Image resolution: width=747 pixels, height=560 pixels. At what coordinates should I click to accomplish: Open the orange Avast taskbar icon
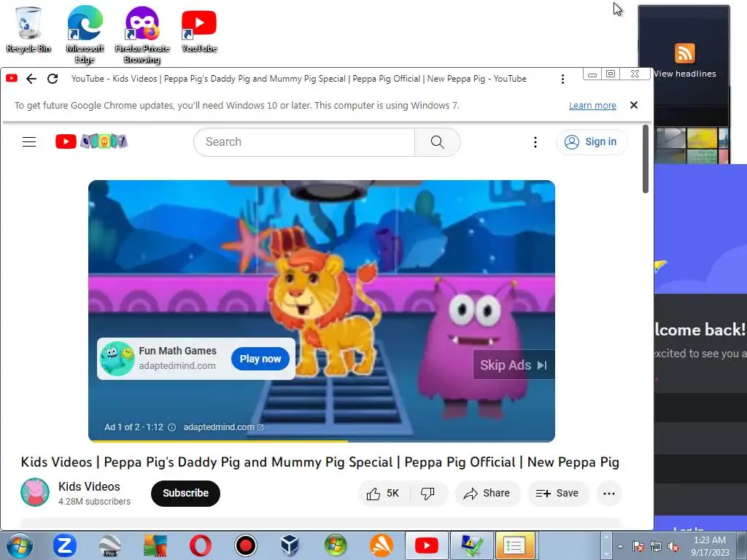click(x=381, y=545)
